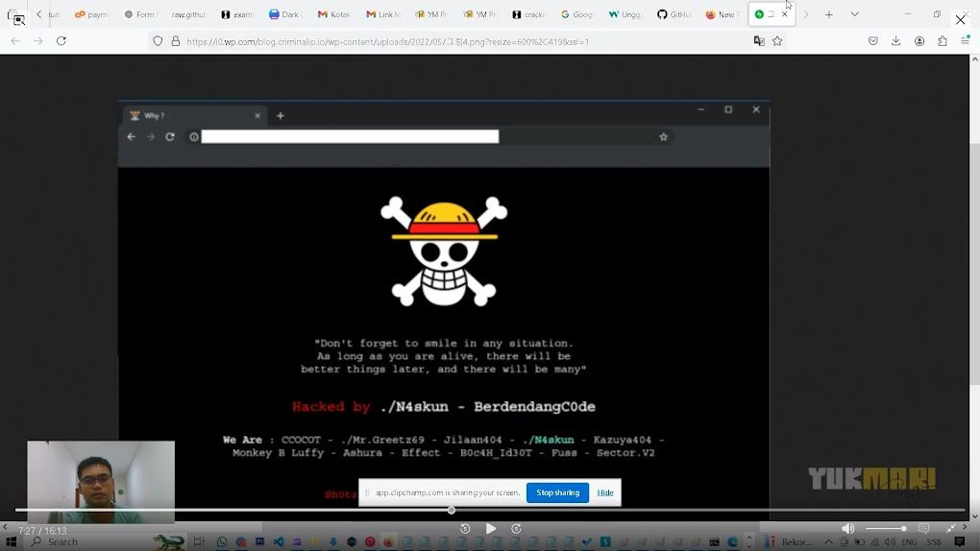
Task: Open the Windows notification center
Action: pos(960,541)
